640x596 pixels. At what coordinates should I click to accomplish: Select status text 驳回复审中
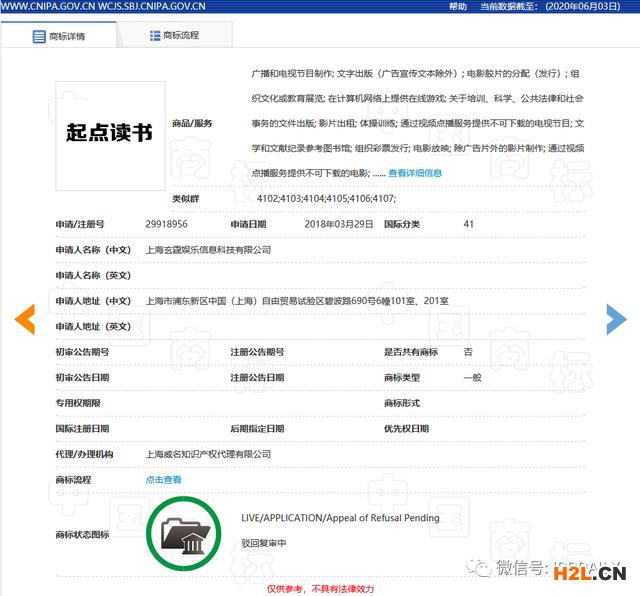coord(264,543)
